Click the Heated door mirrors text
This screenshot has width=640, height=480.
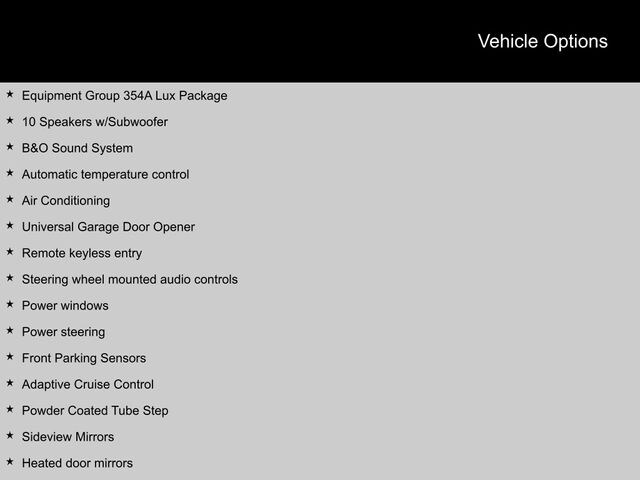pos(77,463)
